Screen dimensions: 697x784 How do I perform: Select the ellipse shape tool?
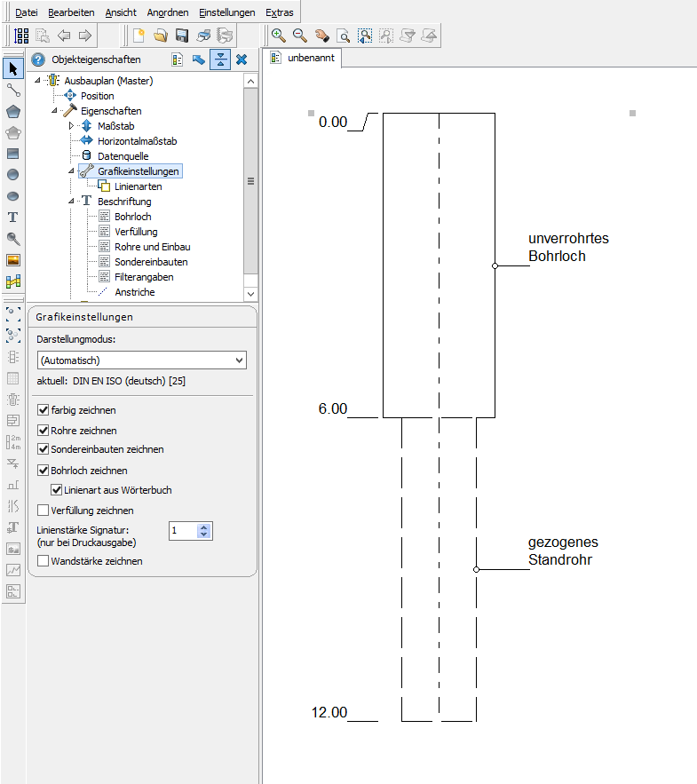13,196
